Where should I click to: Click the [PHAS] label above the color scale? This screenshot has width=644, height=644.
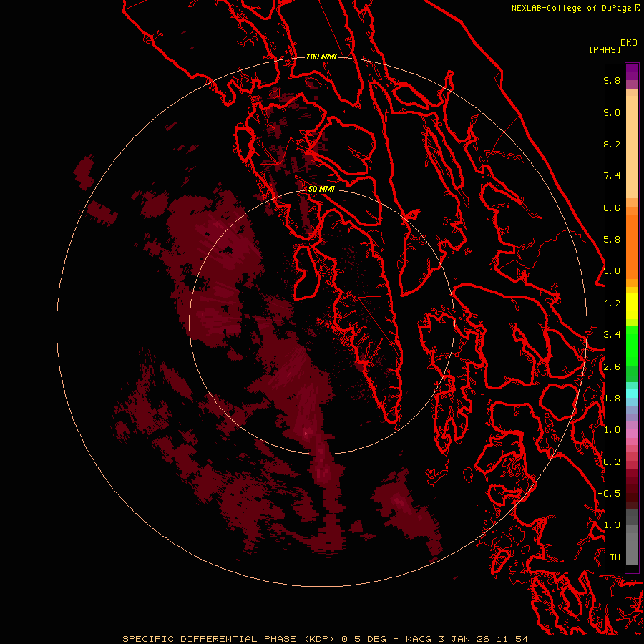pyautogui.click(x=605, y=49)
